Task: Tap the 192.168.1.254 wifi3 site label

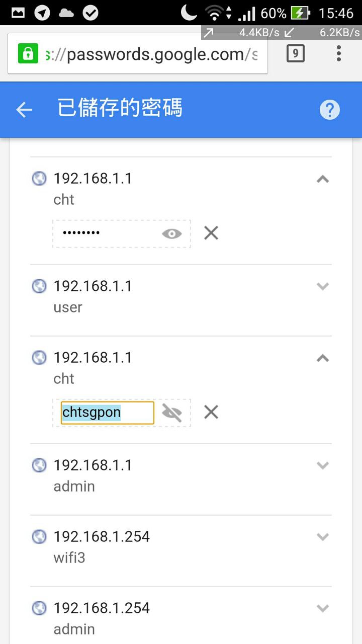Action: pos(102,536)
